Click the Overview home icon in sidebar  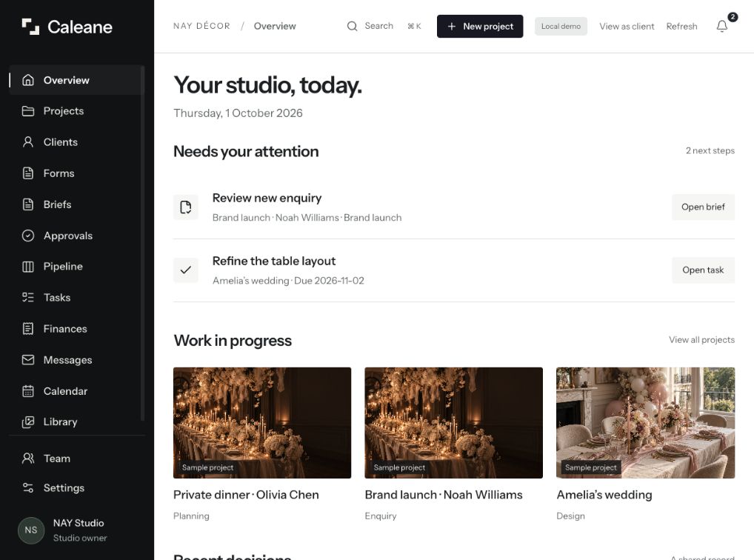coord(28,80)
